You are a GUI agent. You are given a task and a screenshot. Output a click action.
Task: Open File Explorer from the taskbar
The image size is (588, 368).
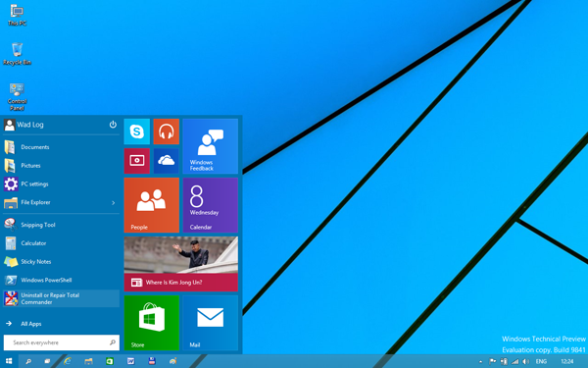point(88,361)
